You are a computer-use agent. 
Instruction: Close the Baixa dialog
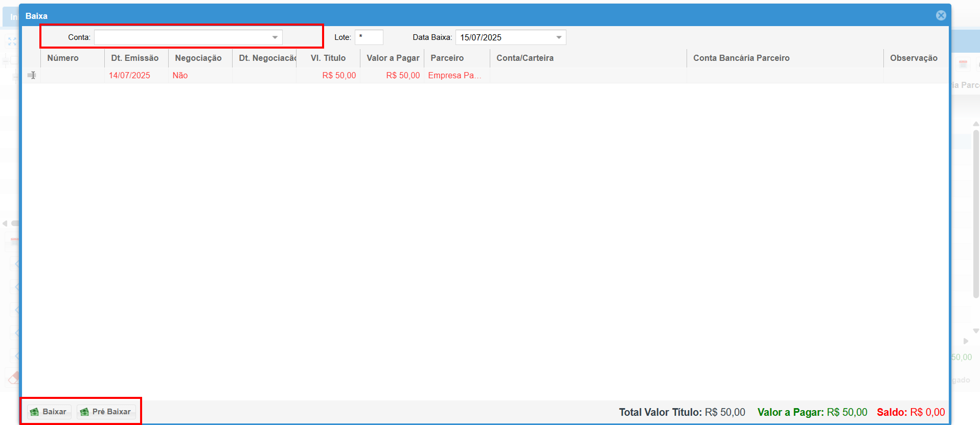pyautogui.click(x=941, y=15)
